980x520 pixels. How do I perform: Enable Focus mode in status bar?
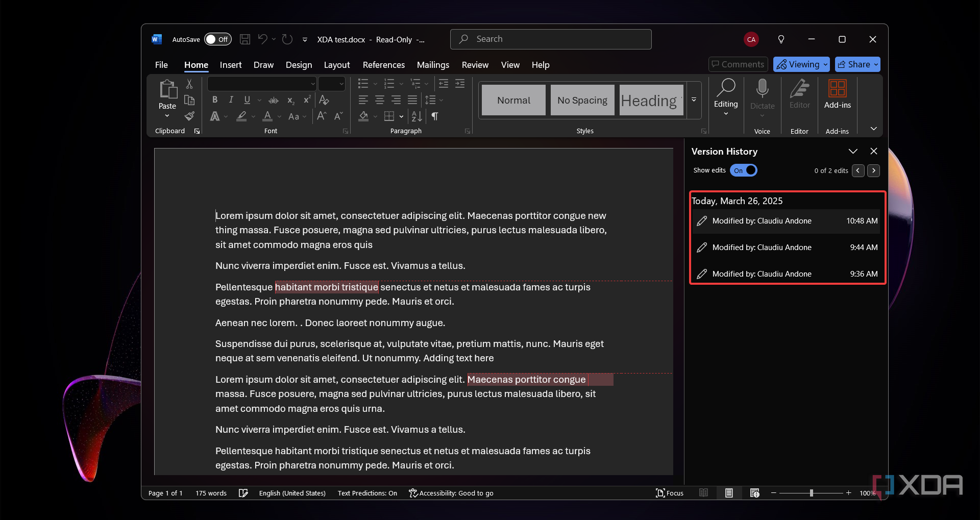click(669, 493)
